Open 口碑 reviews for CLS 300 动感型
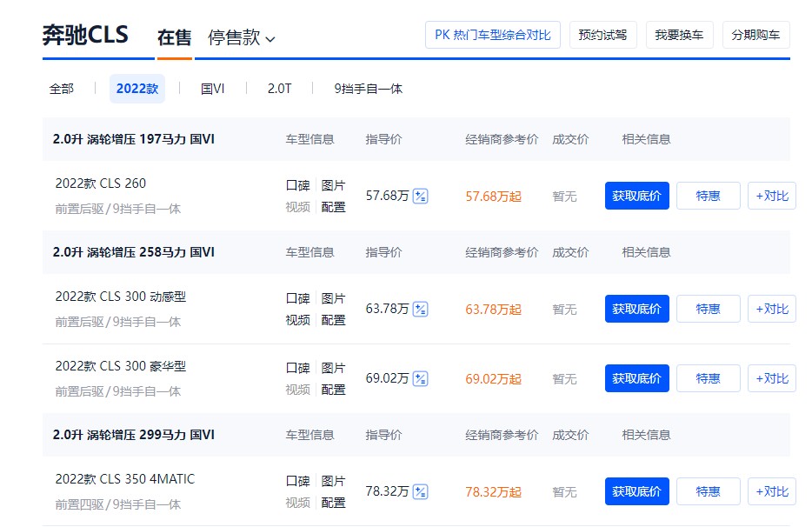 (x=298, y=298)
